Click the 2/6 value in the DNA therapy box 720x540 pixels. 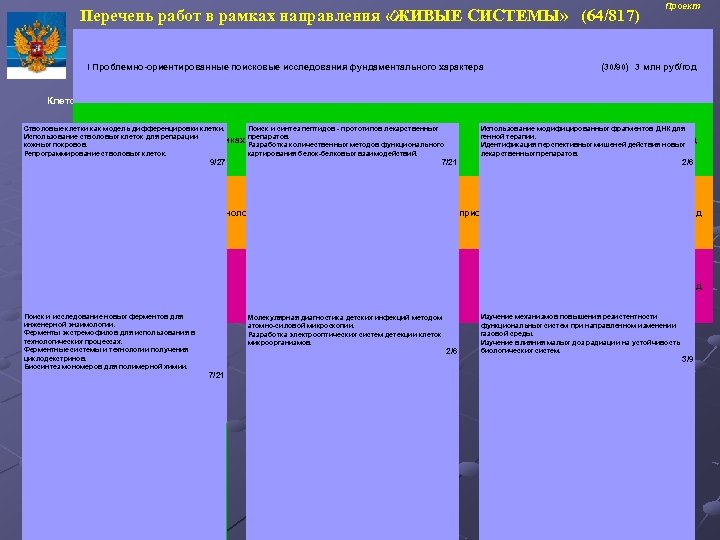click(x=687, y=162)
